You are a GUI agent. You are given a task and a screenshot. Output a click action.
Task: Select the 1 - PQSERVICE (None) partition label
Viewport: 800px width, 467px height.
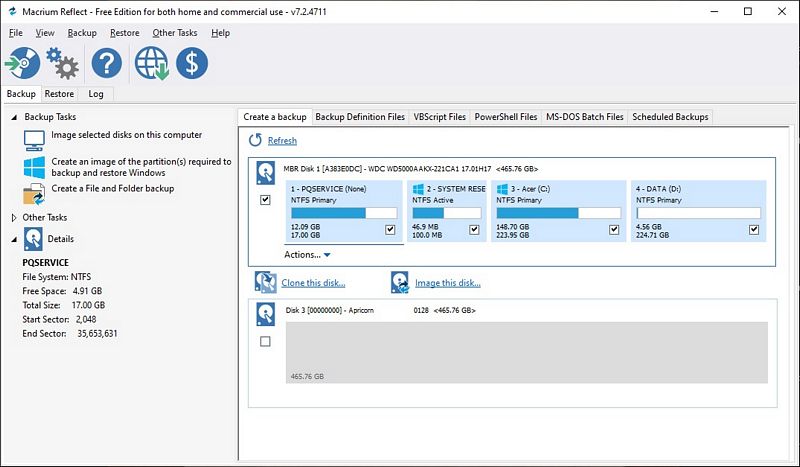tap(329, 189)
